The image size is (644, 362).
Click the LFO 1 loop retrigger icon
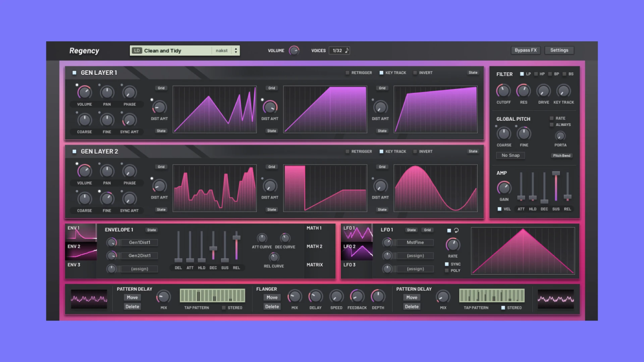pyautogui.click(x=456, y=230)
